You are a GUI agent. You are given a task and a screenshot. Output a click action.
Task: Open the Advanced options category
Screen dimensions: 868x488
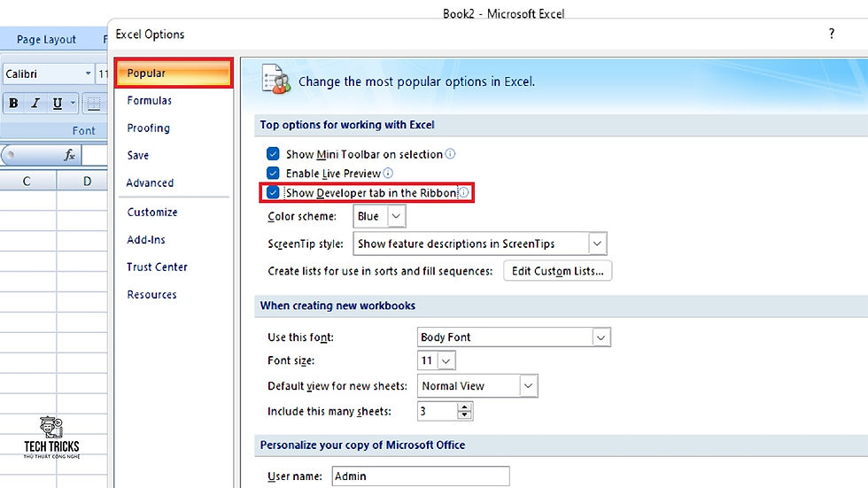(150, 182)
